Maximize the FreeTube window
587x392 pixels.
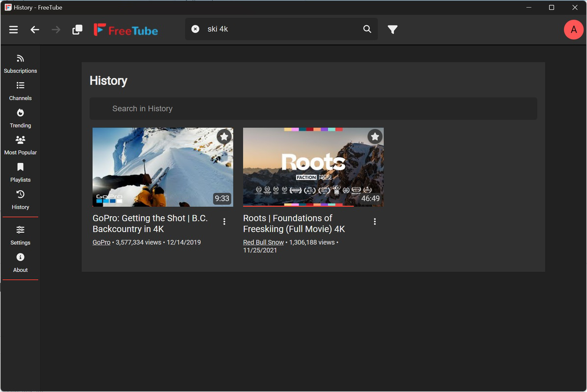(551, 7)
